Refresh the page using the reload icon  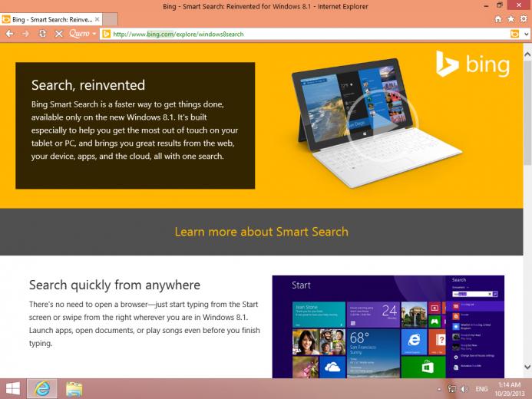(42, 34)
